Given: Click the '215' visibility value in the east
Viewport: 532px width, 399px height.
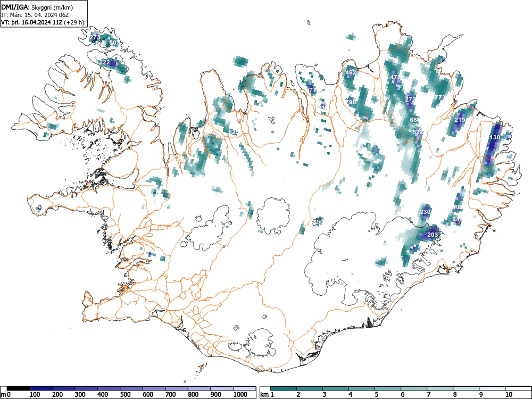Looking at the screenshot, I should (x=460, y=120).
